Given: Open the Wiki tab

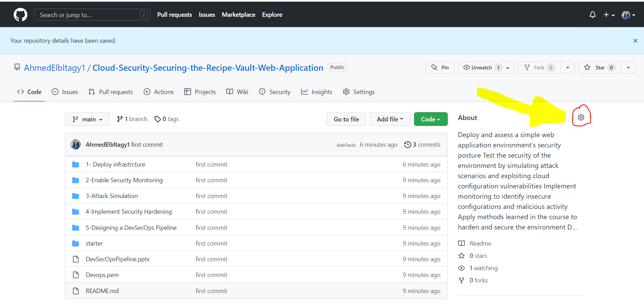Looking at the screenshot, I should pos(237,92).
